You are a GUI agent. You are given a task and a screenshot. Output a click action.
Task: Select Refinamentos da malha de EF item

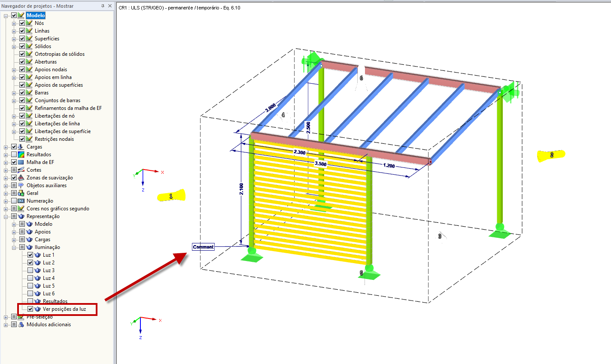pyautogui.click(x=68, y=108)
